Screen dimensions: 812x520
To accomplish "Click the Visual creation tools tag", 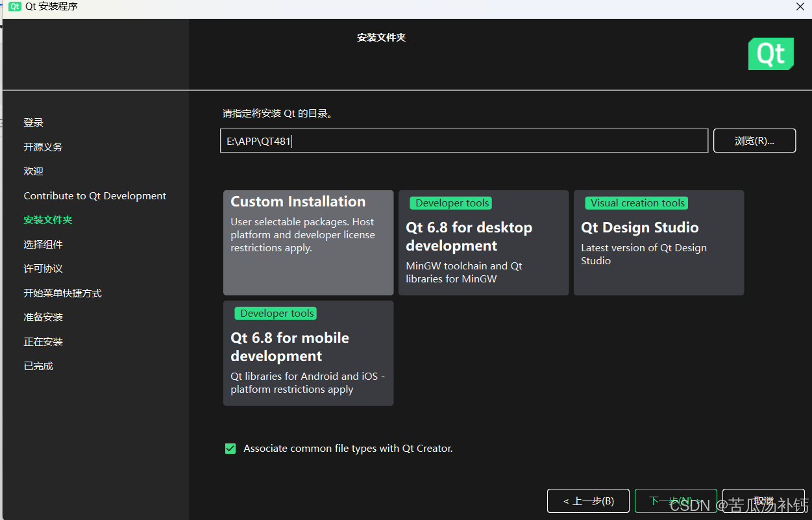I will click(x=637, y=203).
